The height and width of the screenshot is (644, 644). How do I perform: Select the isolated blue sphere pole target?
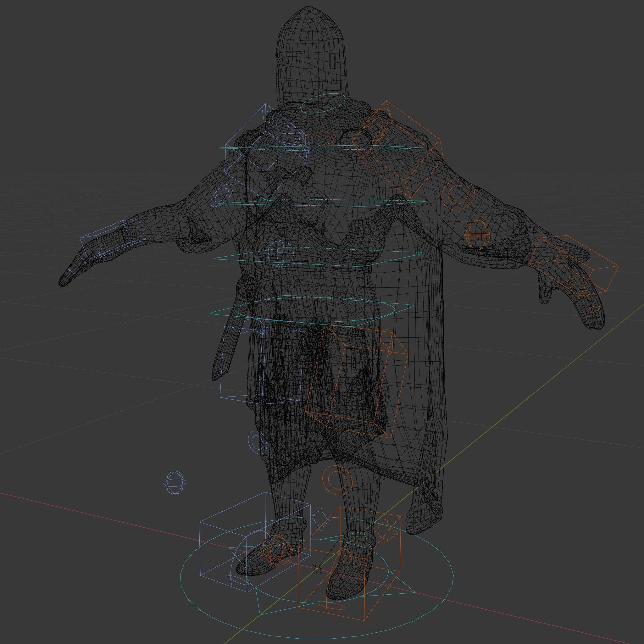[x=175, y=483]
